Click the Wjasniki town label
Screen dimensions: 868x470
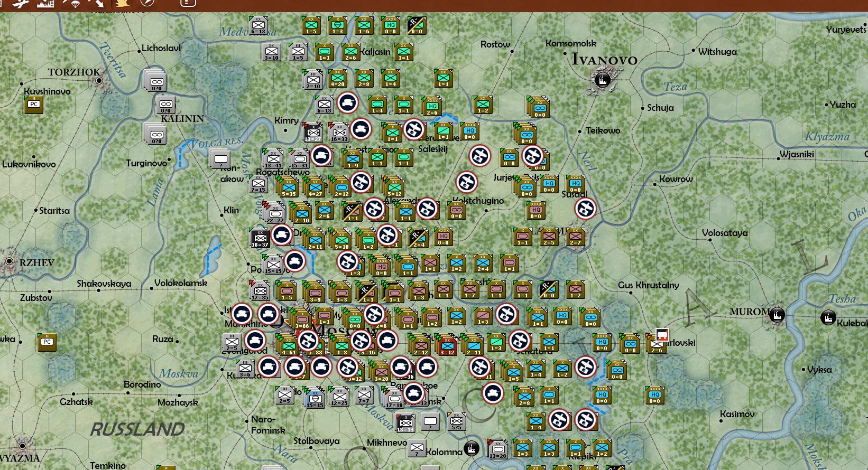click(797, 154)
